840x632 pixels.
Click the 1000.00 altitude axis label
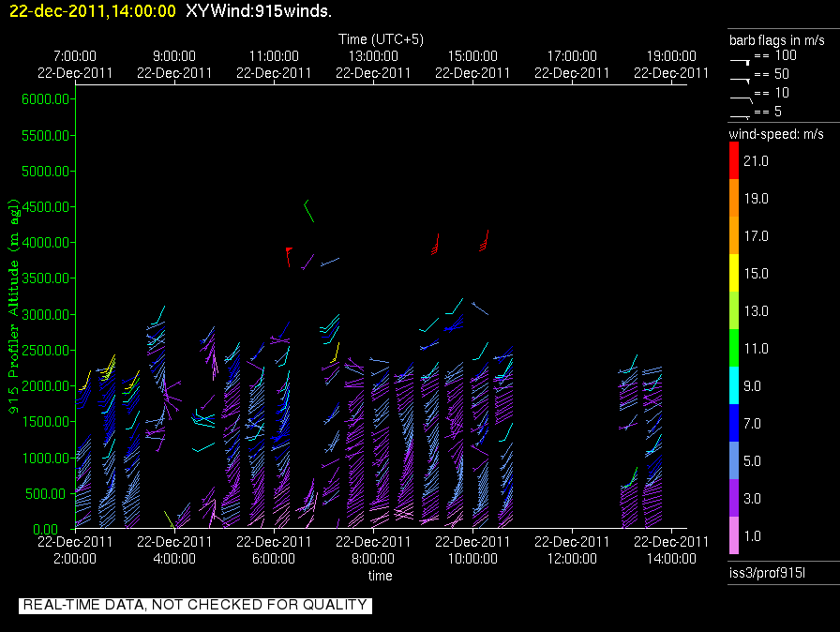45,458
